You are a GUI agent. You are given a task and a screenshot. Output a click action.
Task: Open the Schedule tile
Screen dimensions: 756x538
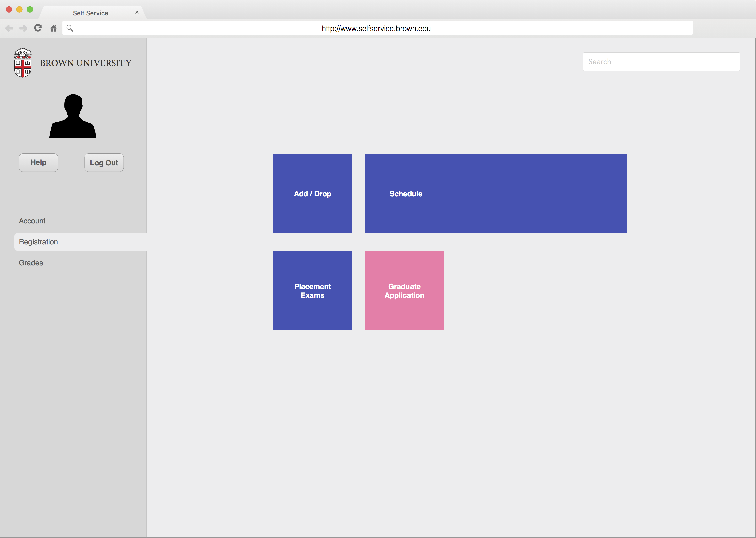(x=496, y=193)
